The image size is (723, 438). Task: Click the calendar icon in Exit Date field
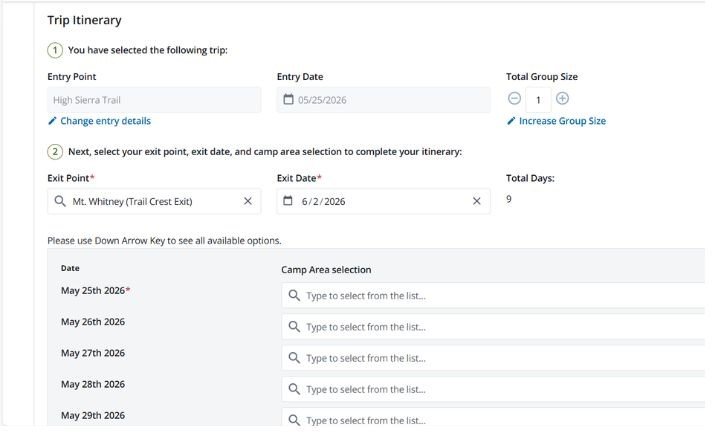pyautogui.click(x=289, y=201)
